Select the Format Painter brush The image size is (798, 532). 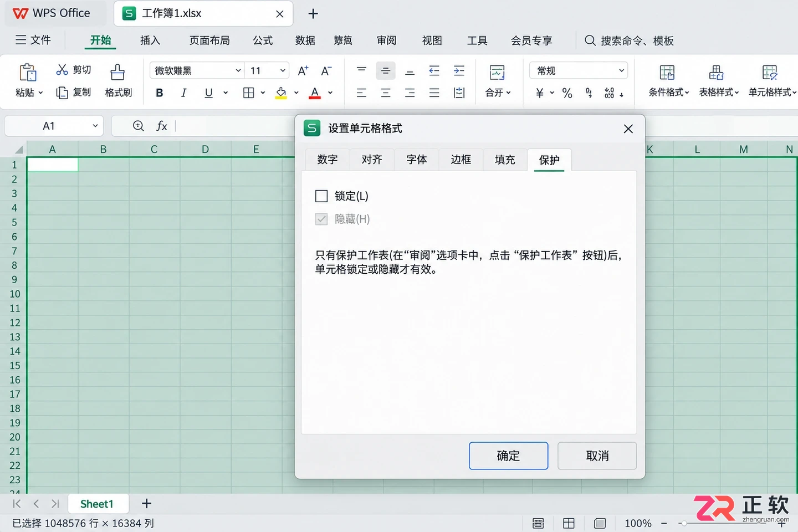point(117,72)
